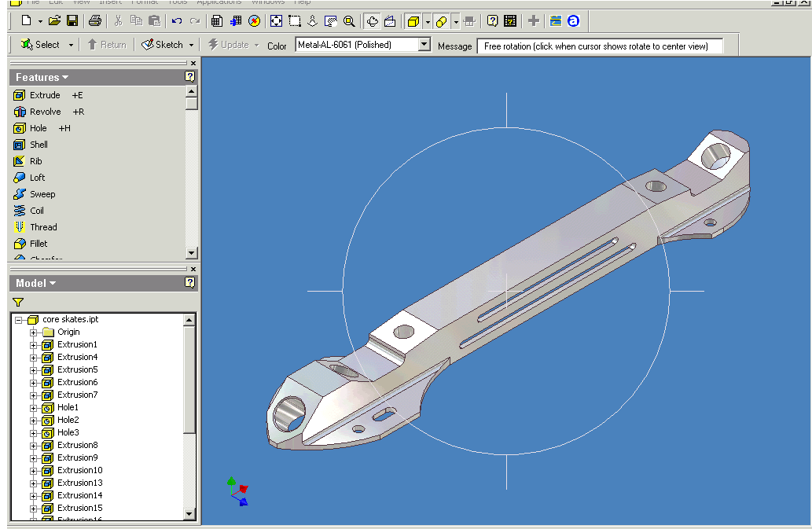Close the Model browser panel
The image size is (812, 529).
193,269
